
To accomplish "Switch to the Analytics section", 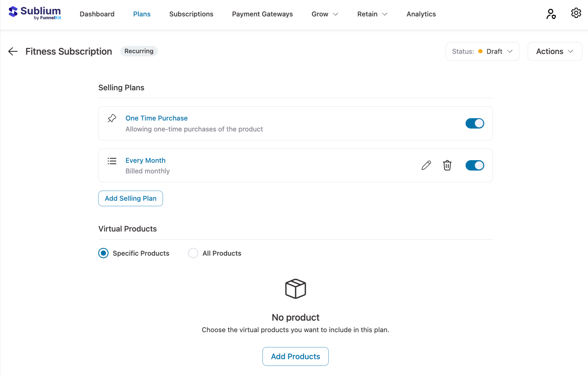I will tap(421, 14).
